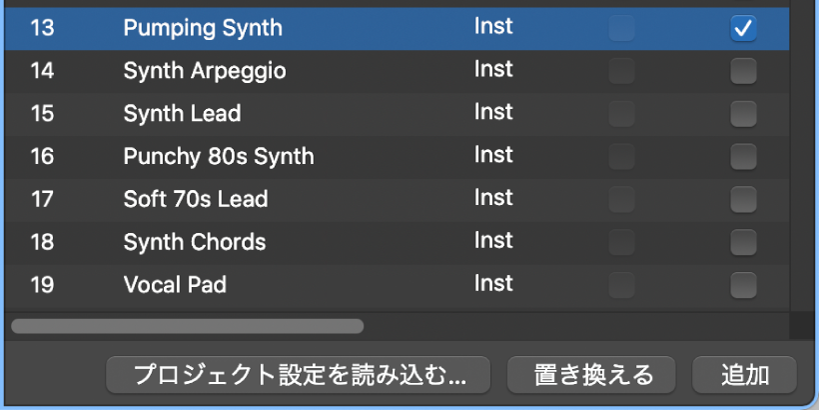Click the Synth Lead track name
The width and height of the screenshot is (819, 410).
(x=182, y=114)
